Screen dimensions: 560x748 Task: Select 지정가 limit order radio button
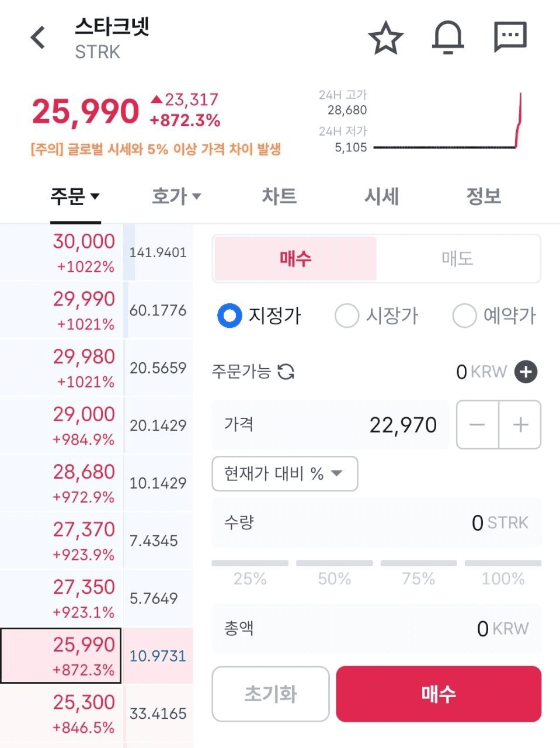click(229, 316)
